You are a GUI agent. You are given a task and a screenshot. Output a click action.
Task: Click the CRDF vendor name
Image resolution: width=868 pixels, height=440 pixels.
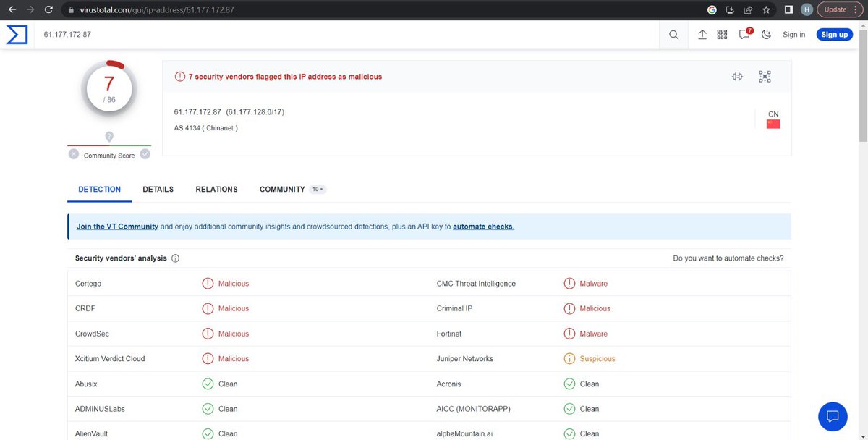[85, 308]
